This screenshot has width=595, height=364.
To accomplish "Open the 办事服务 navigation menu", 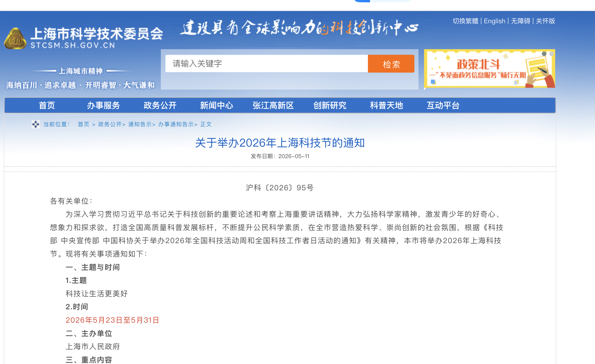I will tap(103, 105).
